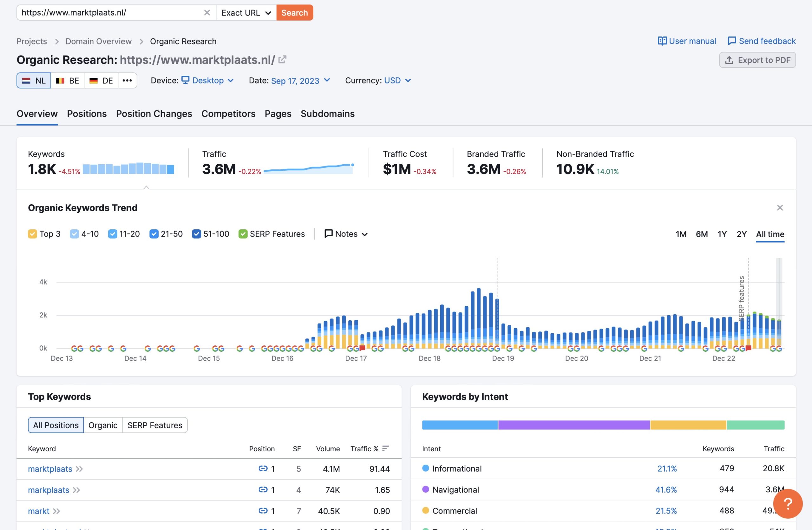Open Navigational 41.6% link
This screenshot has width=812, height=530.
pos(666,490)
